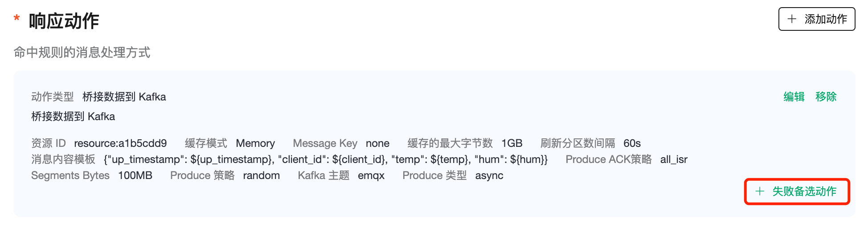This screenshot has width=868, height=225.
Task: Click the message content template JSON text
Action: point(325,159)
